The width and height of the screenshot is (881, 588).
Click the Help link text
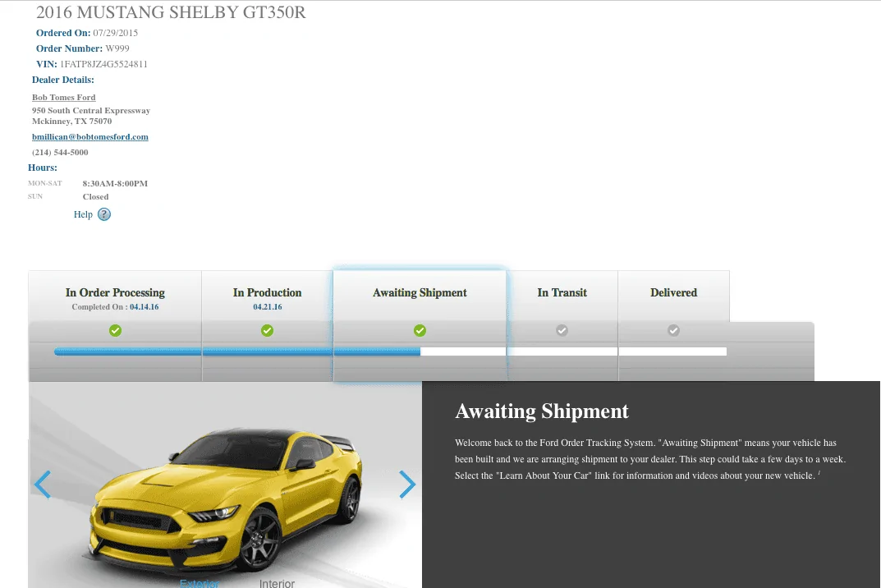83,214
